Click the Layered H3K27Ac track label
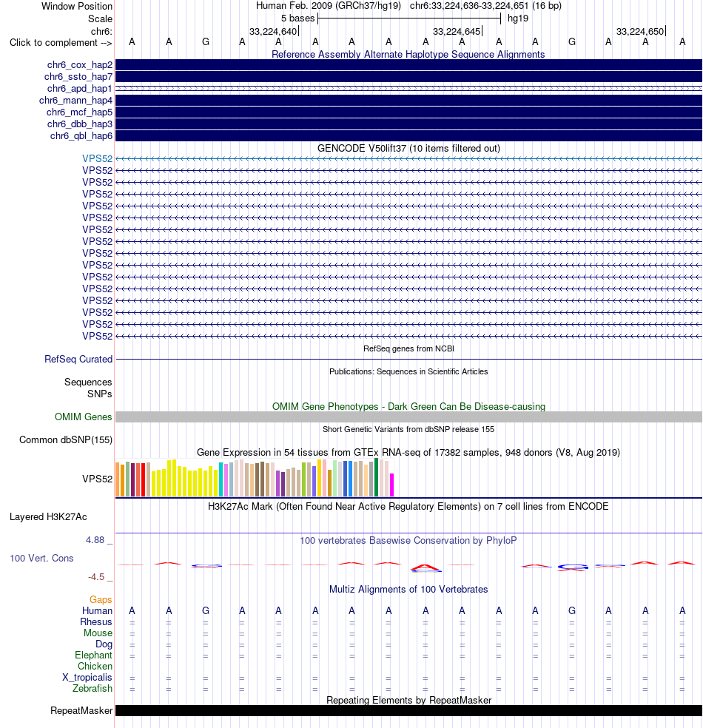Viewport: 703px width, 728px height. pos(48,516)
